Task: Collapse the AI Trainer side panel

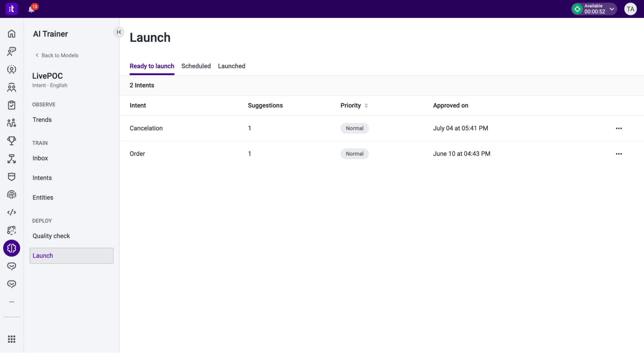Action: (x=119, y=32)
